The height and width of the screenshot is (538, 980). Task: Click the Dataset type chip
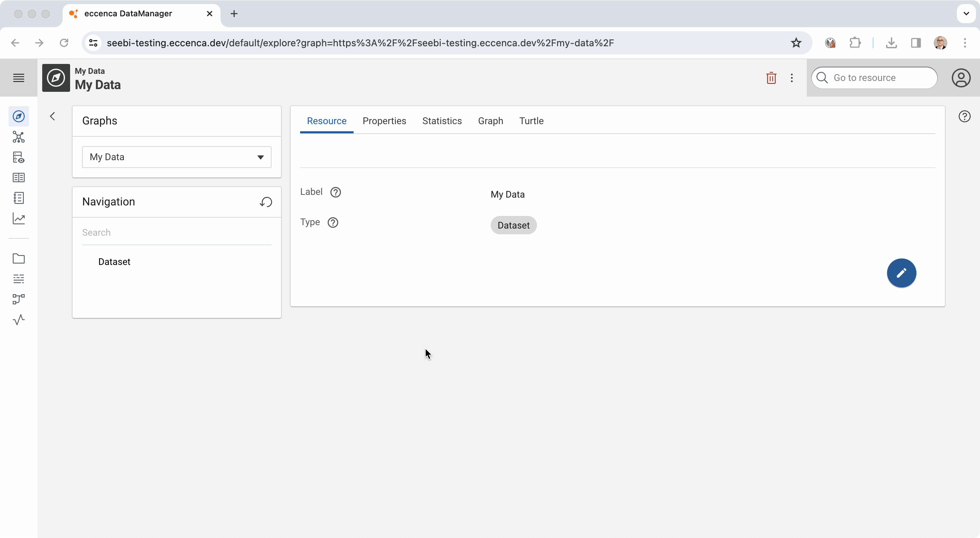pos(513,225)
